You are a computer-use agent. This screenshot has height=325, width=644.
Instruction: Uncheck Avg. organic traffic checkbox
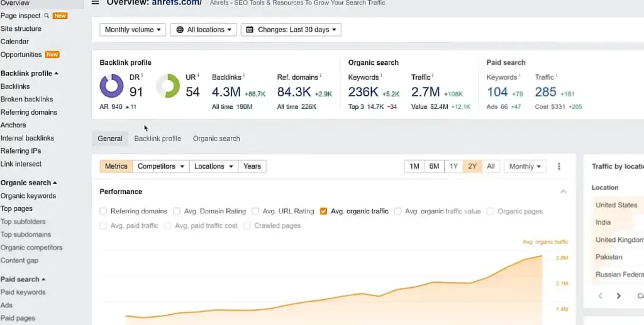[323, 211]
